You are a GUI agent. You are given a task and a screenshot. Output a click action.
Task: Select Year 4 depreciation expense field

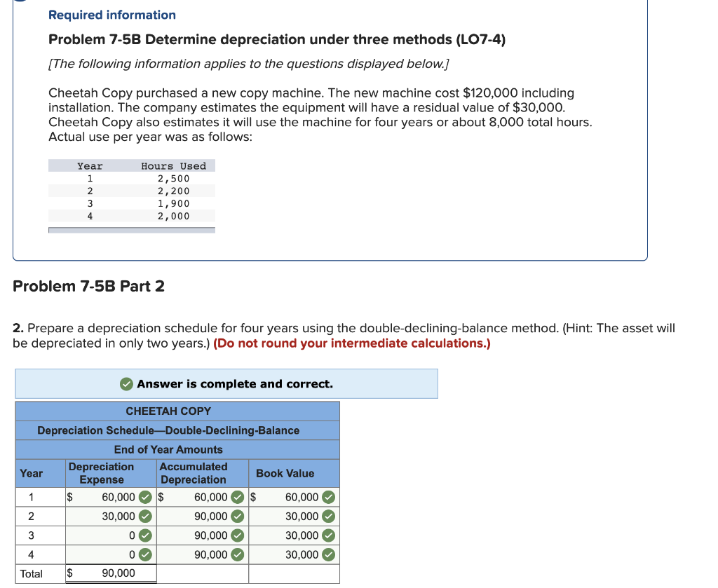click(111, 554)
